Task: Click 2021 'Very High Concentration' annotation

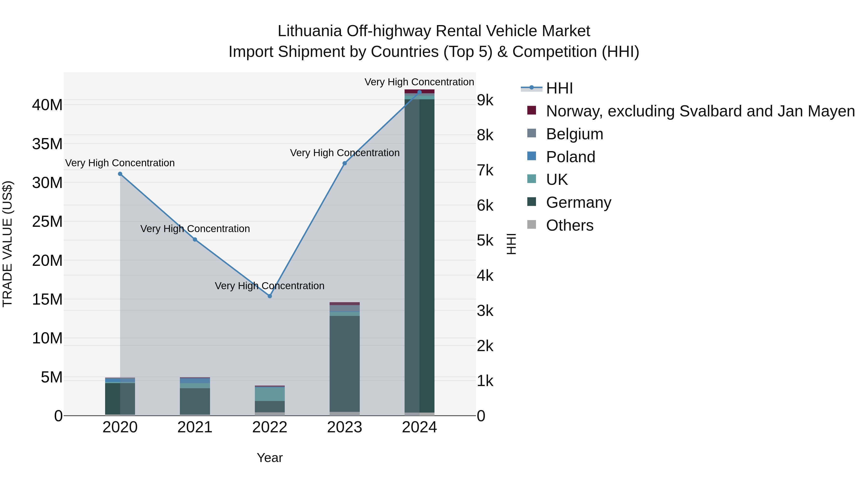Action: tap(195, 229)
